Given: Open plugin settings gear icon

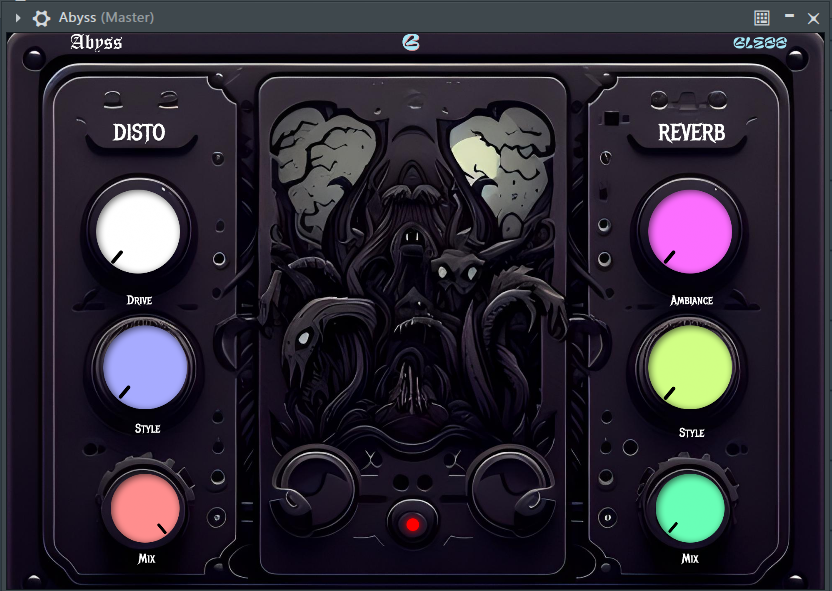Looking at the screenshot, I should click(x=41, y=18).
